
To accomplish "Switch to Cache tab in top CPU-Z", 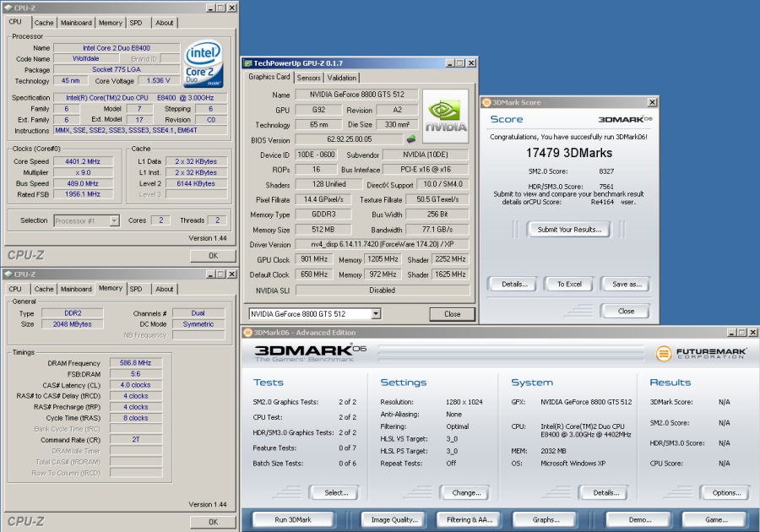I will point(44,23).
